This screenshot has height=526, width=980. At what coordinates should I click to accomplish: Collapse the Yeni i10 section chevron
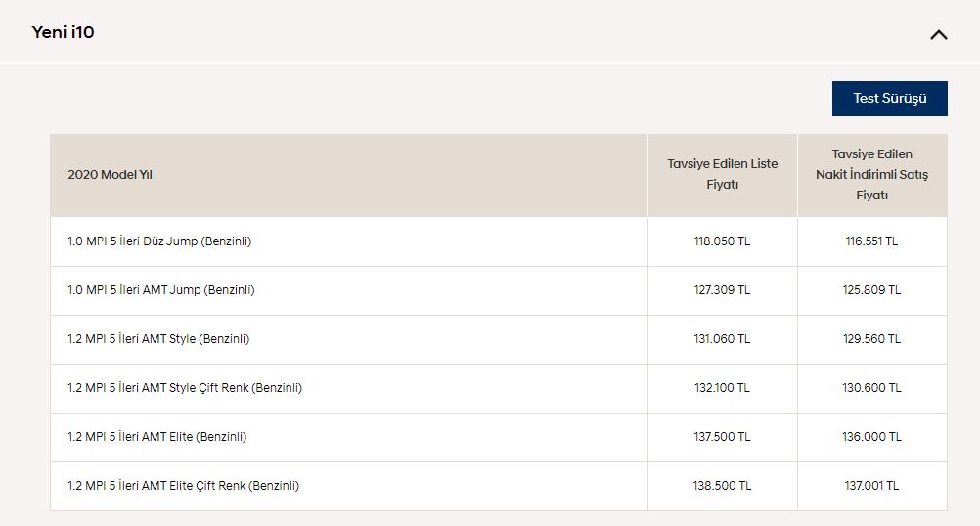(938, 35)
